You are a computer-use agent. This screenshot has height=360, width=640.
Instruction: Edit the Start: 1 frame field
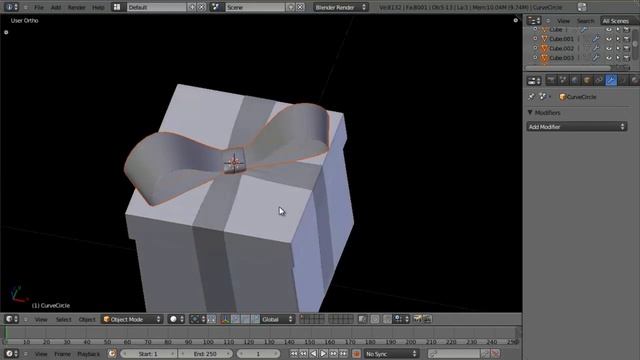[149, 354]
